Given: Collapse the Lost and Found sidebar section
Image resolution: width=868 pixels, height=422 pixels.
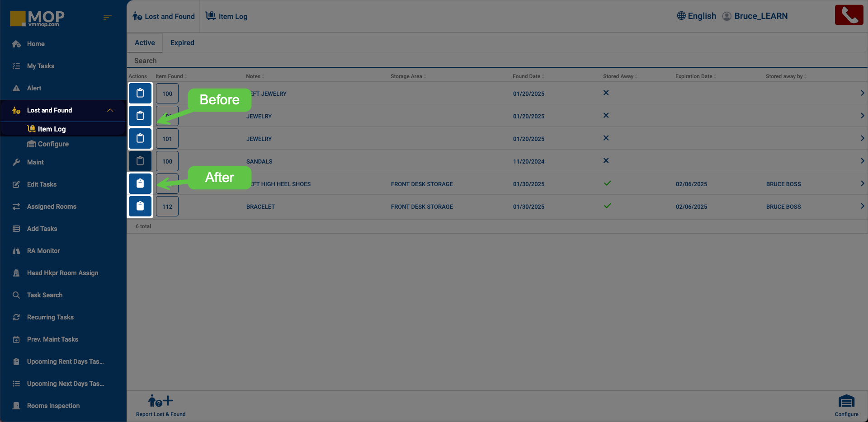Looking at the screenshot, I should [110, 110].
